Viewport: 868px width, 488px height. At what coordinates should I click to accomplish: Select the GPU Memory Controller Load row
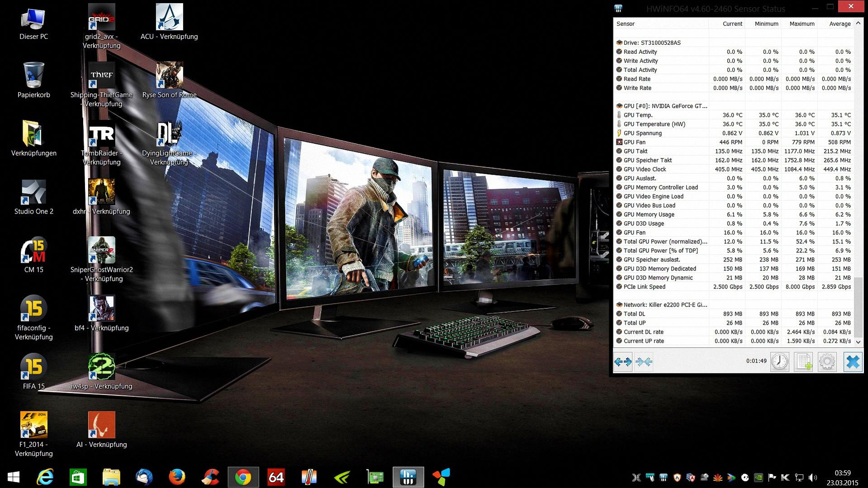pyautogui.click(x=733, y=187)
